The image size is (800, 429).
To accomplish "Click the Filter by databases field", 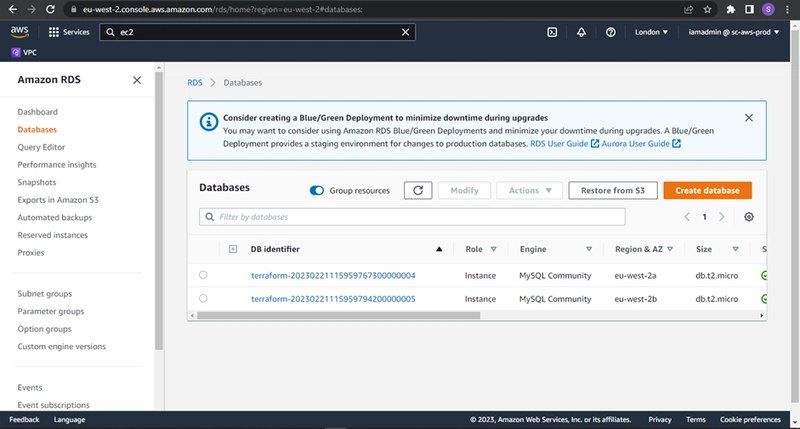I will click(x=412, y=217).
